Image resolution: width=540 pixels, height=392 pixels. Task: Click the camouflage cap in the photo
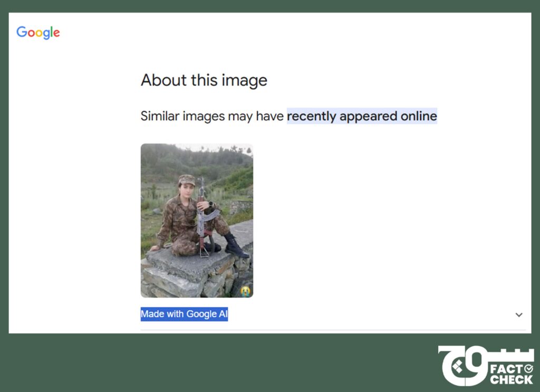click(x=186, y=180)
